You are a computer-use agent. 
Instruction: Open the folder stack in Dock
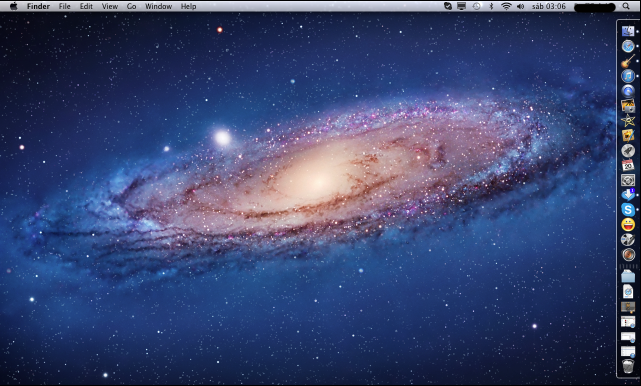tap(628, 276)
